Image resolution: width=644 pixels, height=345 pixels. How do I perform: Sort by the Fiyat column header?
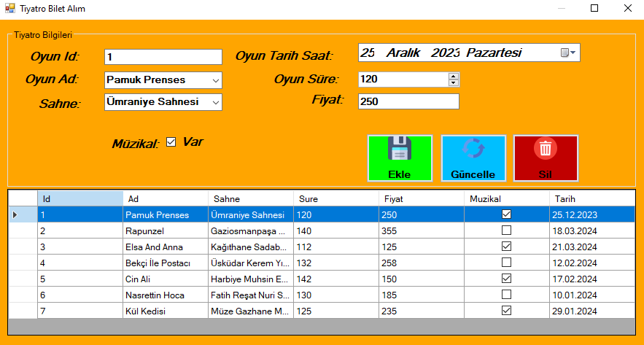(421, 198)
